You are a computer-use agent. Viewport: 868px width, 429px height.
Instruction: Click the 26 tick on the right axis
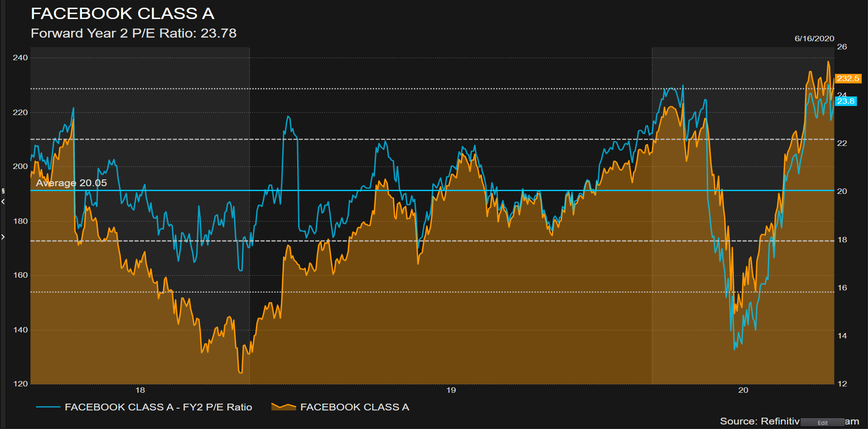[x=842, y=47]
